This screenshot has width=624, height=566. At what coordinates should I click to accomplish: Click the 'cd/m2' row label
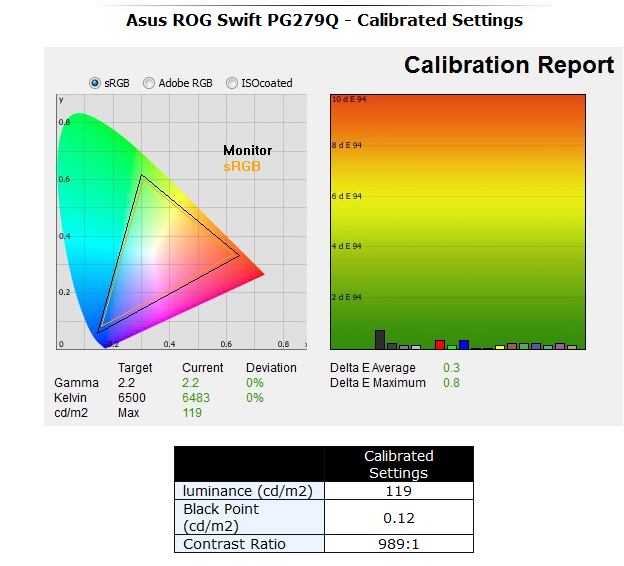(71, 413)
